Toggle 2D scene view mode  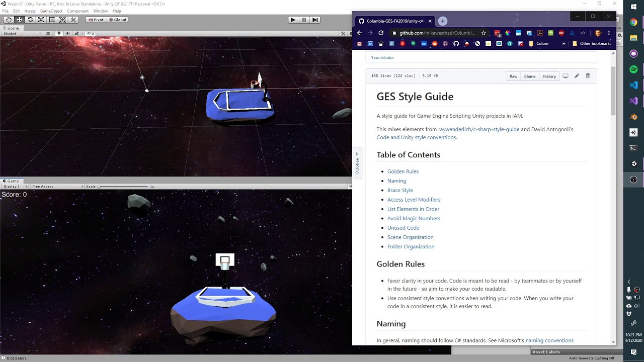click(x=48, y=34)
